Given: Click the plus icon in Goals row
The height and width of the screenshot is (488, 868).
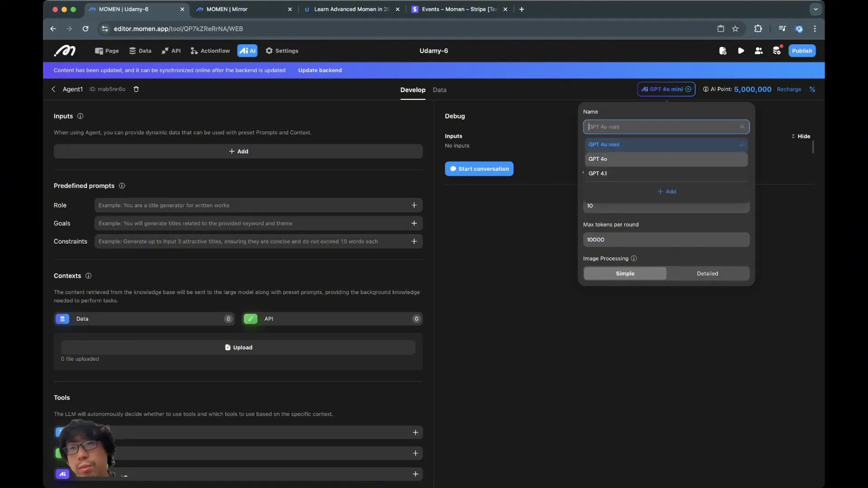Looking at the screenshot, I should click(x=414, y=223).
